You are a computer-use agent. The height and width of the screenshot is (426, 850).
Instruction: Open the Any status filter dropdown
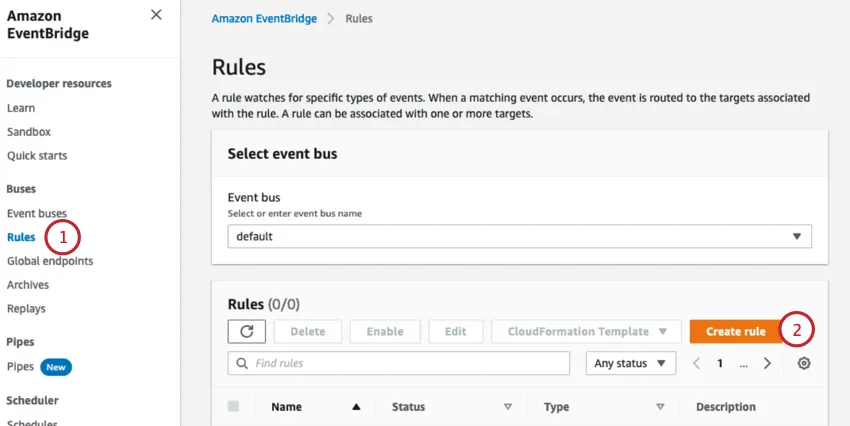coord(630,363)
